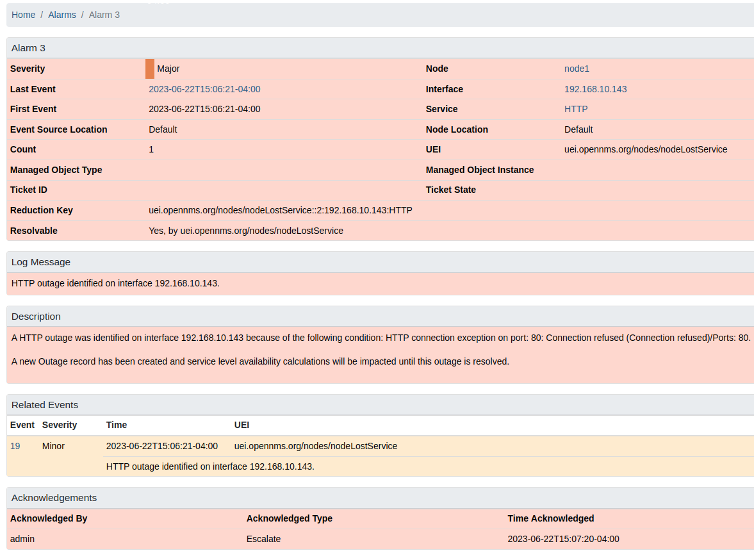
Task: Open the node1 node details page
Action: (x=577, y=69)
